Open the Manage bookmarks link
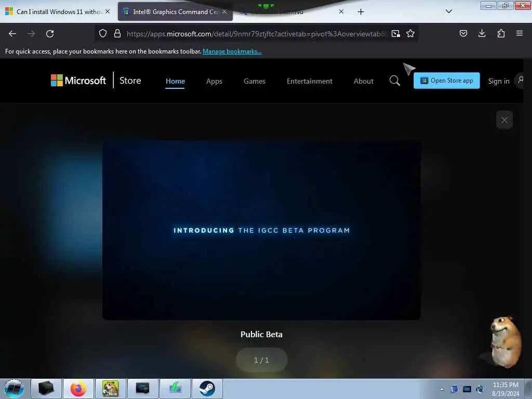 (232, 51)
